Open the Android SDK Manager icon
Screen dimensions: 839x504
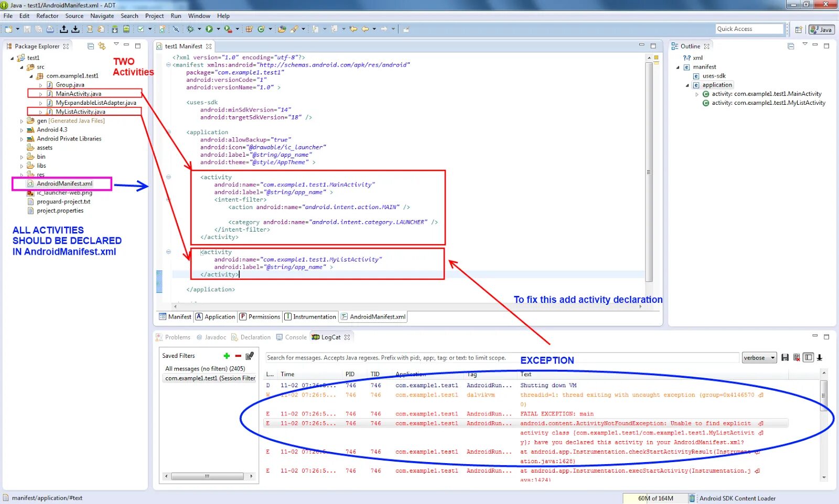[115, 29]
